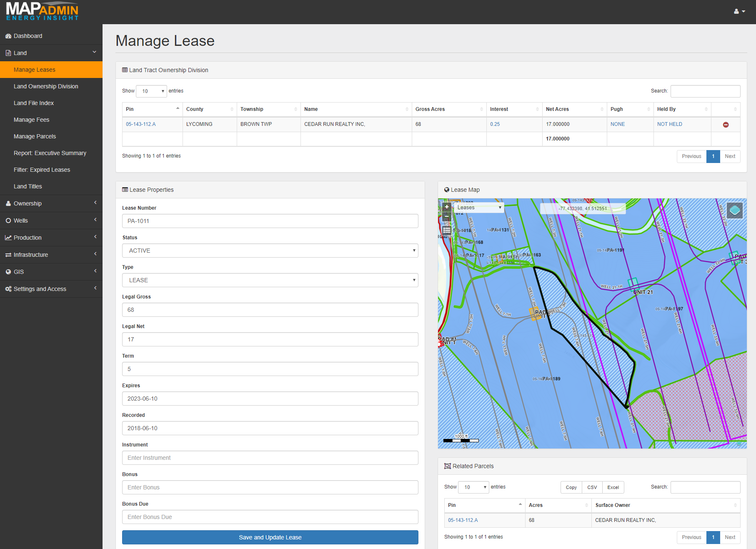Sort table by County column
The width and height of the screenshot is (756, 549).
210,109
